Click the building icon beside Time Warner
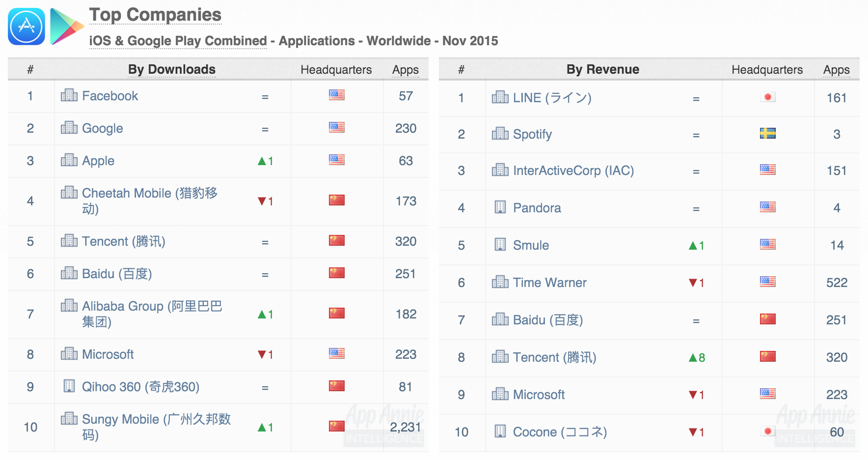Viewport: 868px width, 460px height. point(500,282)
